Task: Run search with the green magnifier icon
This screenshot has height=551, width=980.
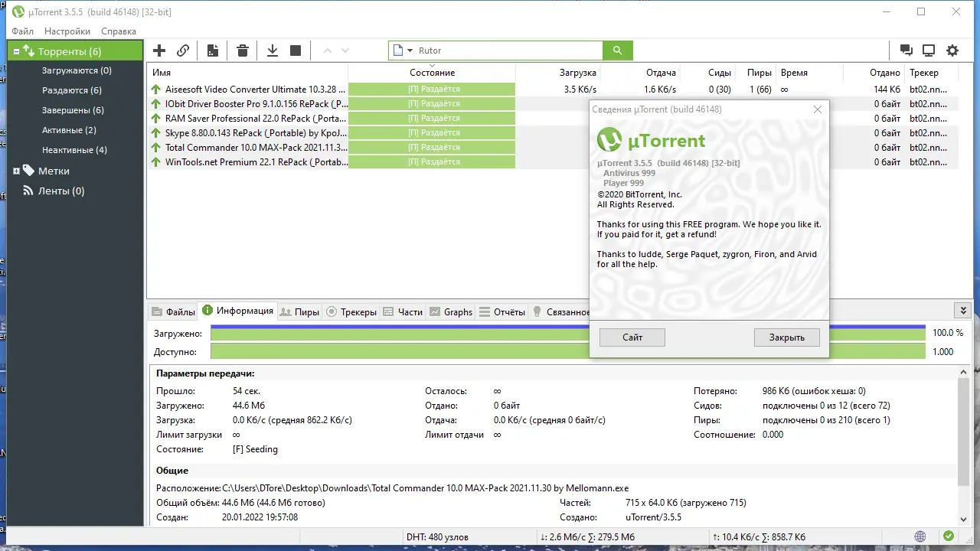Action: coord(617,50)
